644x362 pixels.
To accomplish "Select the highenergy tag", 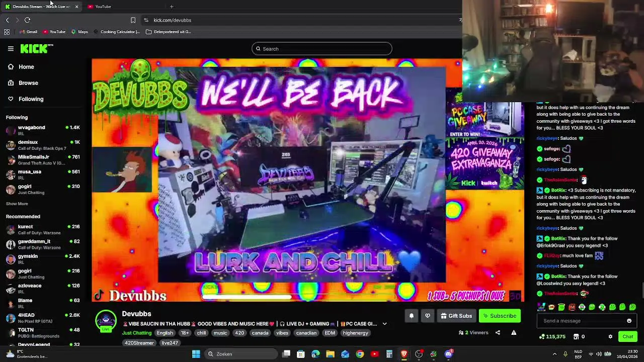I will coord(355,333).
